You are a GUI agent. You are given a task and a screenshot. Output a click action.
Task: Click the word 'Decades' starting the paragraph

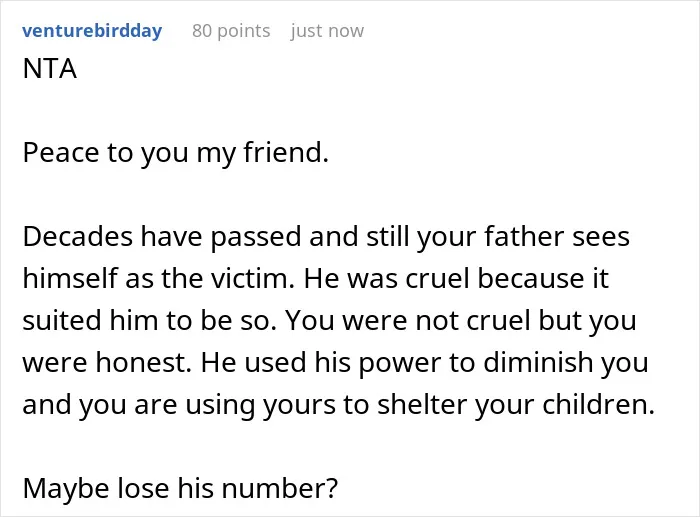tap(78, 236)
